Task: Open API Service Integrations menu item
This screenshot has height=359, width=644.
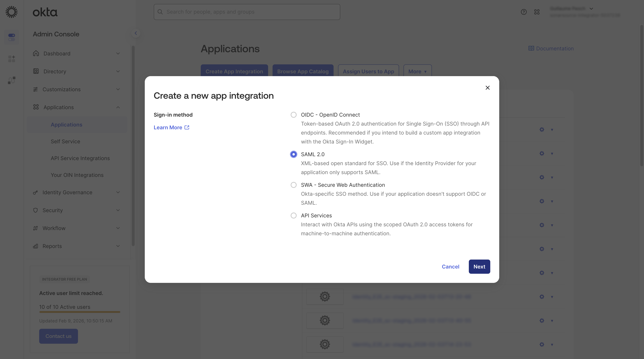Action: pyautogui.click(x=80, y=158)
